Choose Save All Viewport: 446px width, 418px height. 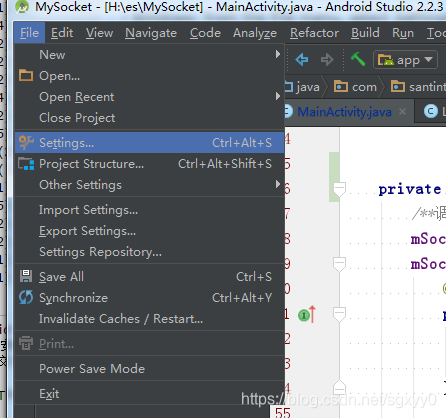click(x=149, y=277)
